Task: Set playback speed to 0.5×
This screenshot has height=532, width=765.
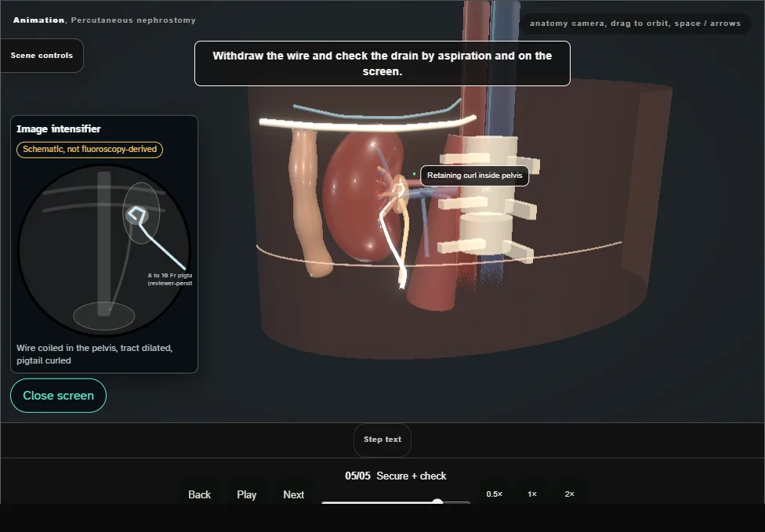Action: coord(495,494)
